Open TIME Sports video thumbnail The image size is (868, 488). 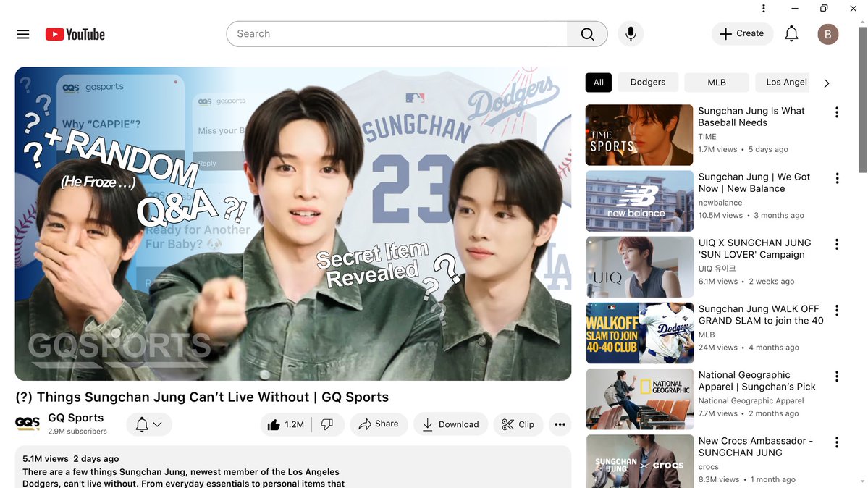(x=639, y=135)
